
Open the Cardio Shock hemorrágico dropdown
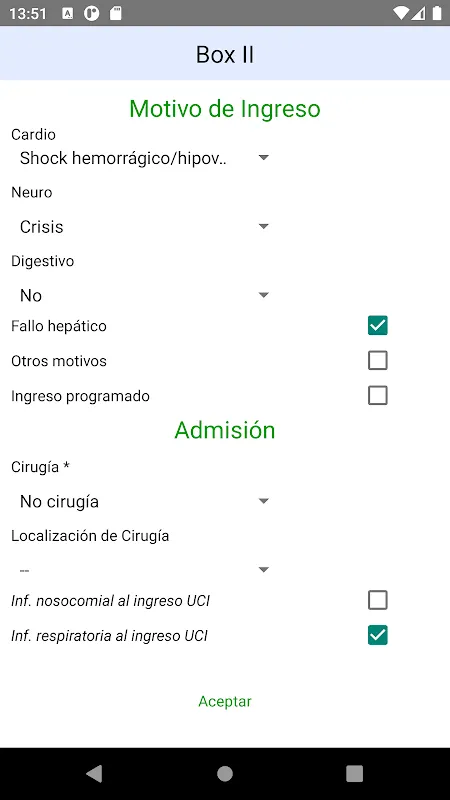pos(143,158)
